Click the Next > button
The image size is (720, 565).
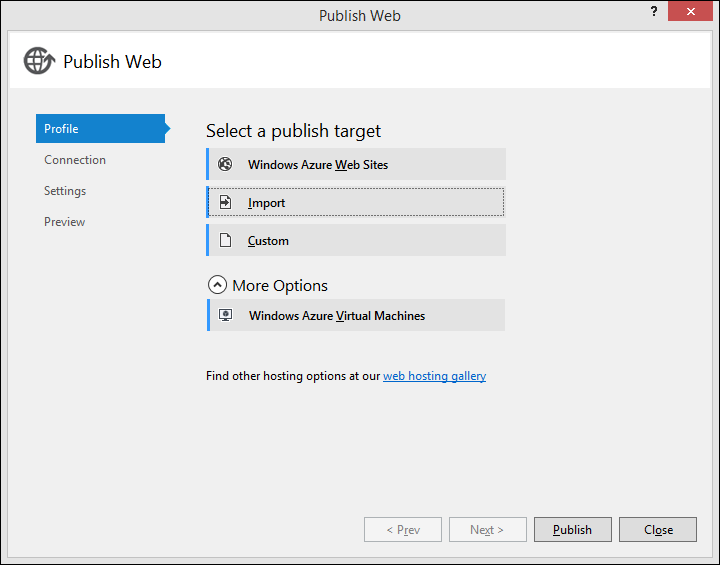487,530
